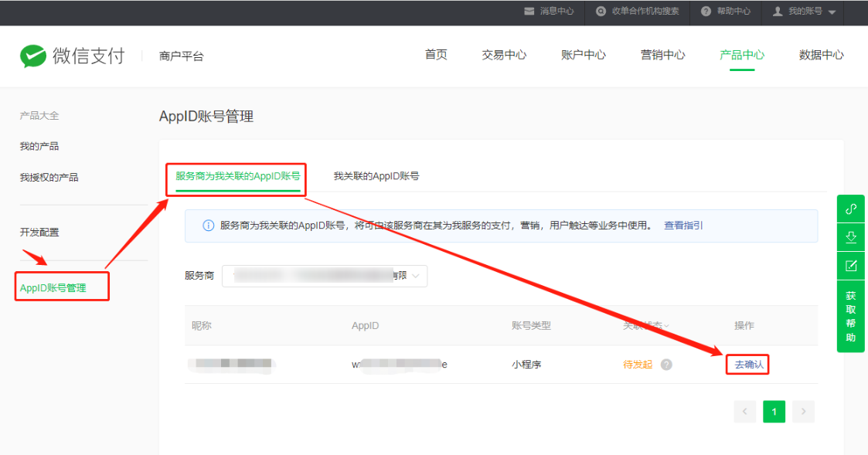Click the 收单合作机构搜索 search icon

(601, 11)
